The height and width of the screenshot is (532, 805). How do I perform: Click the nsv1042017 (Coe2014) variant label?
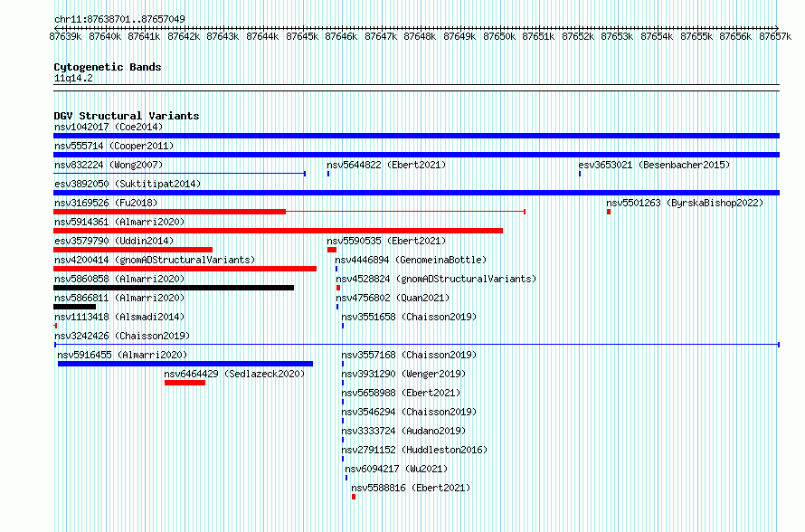109,127
